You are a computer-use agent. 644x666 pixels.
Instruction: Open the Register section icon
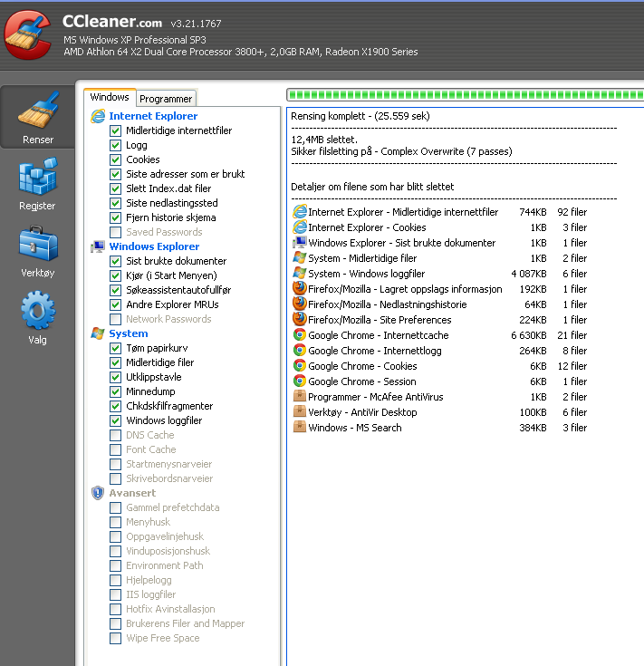[x=38, y=177]
